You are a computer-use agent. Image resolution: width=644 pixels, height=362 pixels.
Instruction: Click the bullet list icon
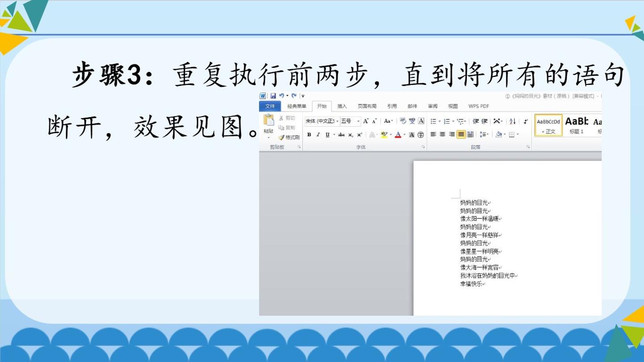pyautogui.click(x=433, y=121)
